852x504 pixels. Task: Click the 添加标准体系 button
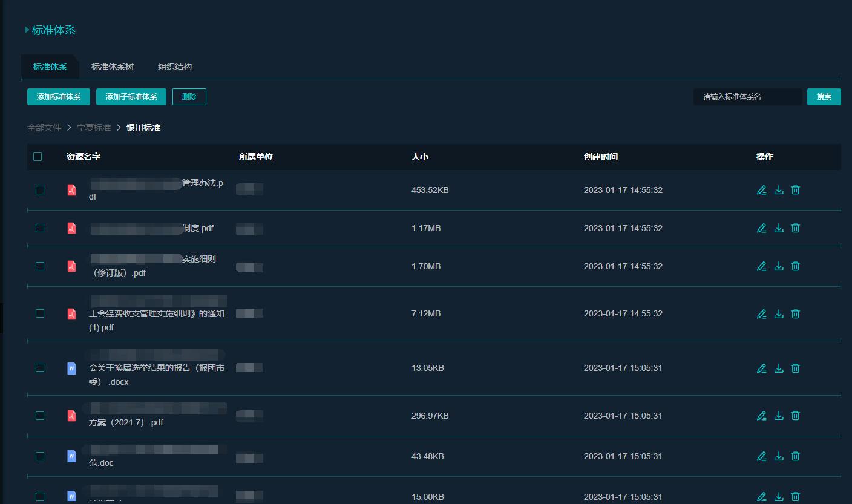59,97
